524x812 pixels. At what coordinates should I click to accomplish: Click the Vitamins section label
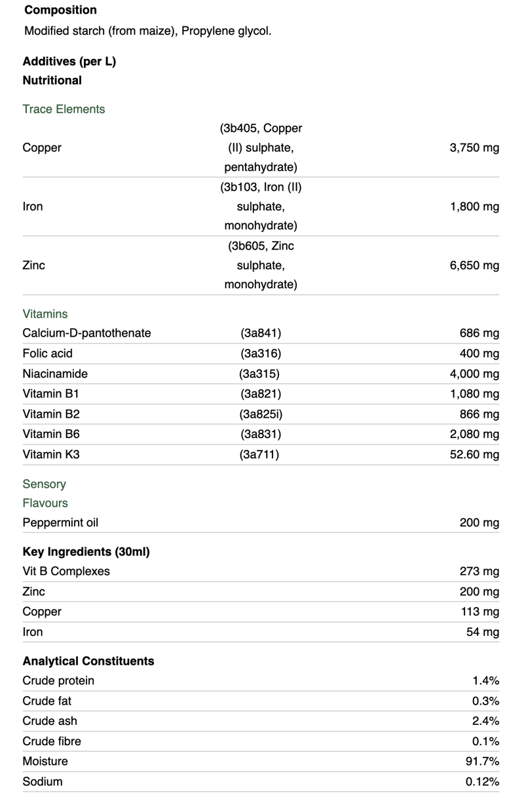click(45, 314)
